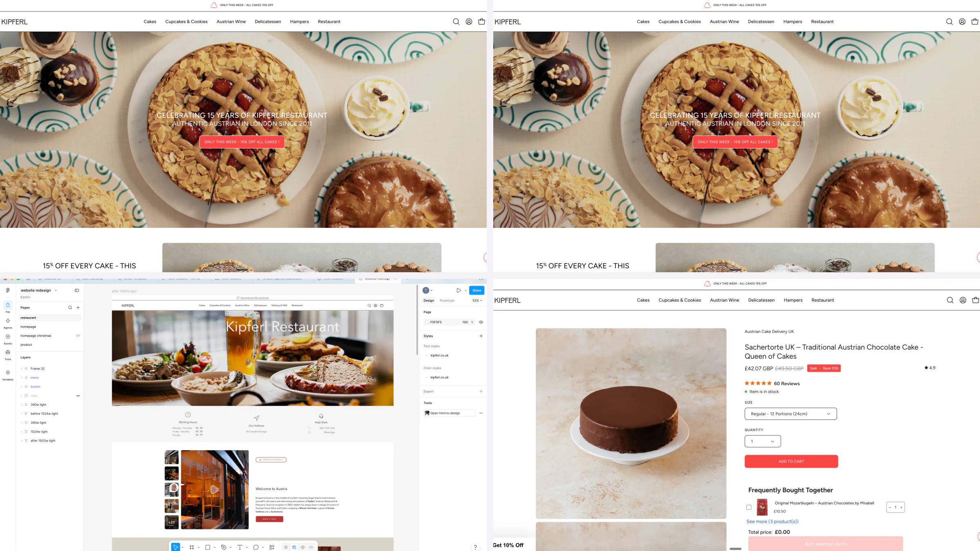Toggle page background visibility eye icon
The image size is (980, 551).
coord(481,322)
